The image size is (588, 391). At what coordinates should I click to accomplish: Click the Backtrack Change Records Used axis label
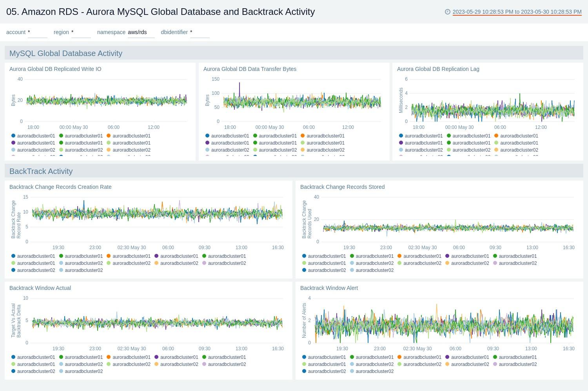point(307,219)
